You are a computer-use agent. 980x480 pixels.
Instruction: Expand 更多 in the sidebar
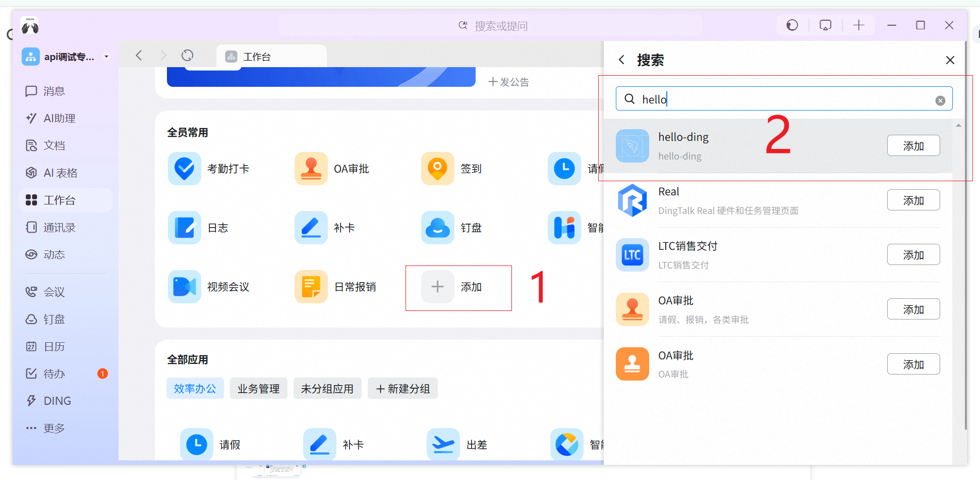[x=66, y=428]
